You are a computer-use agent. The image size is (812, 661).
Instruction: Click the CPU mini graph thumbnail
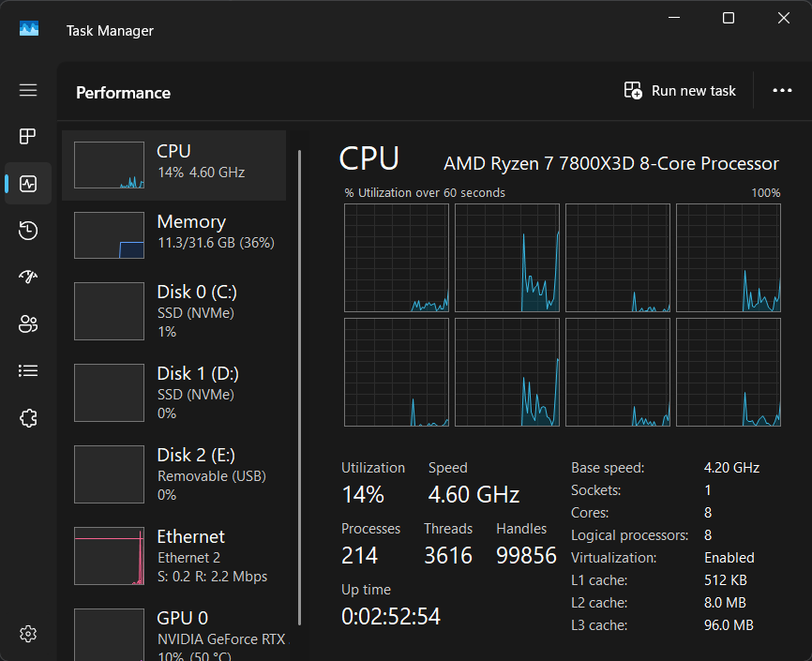point(110,165)
